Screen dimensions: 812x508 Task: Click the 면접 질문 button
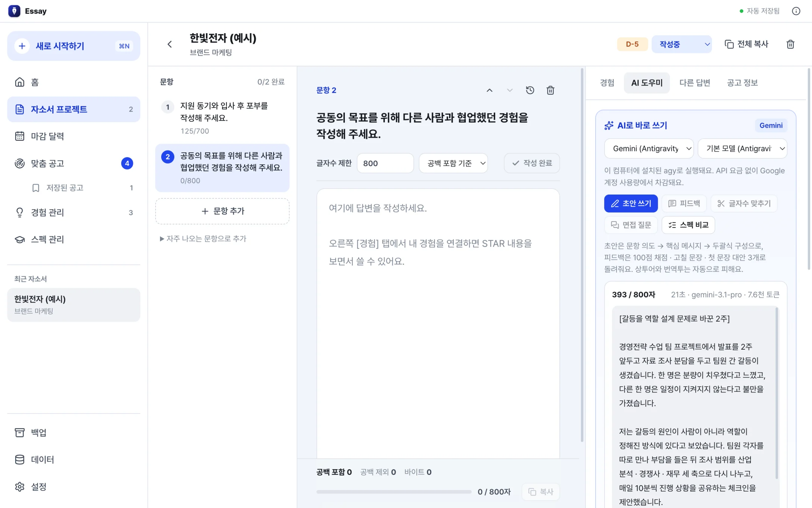click(631, 225)
